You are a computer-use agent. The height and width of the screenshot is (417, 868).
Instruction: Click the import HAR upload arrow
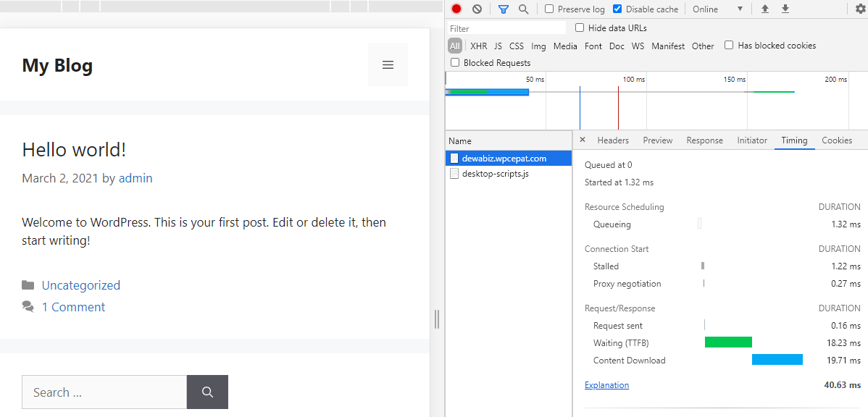764,9
